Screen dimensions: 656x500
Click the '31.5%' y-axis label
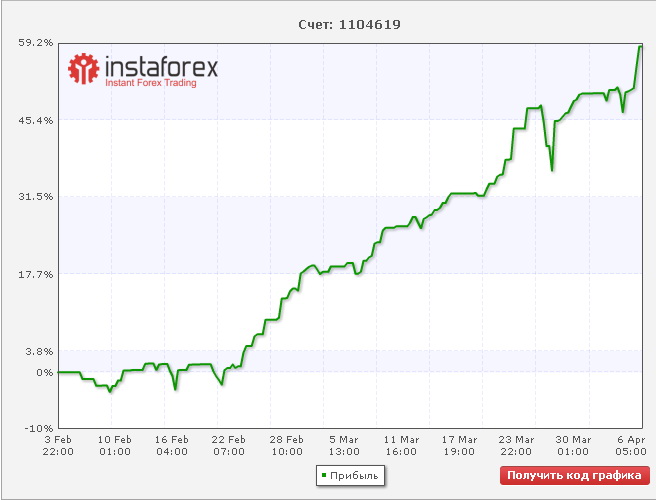pyautogui.click(x=36, y=197)
